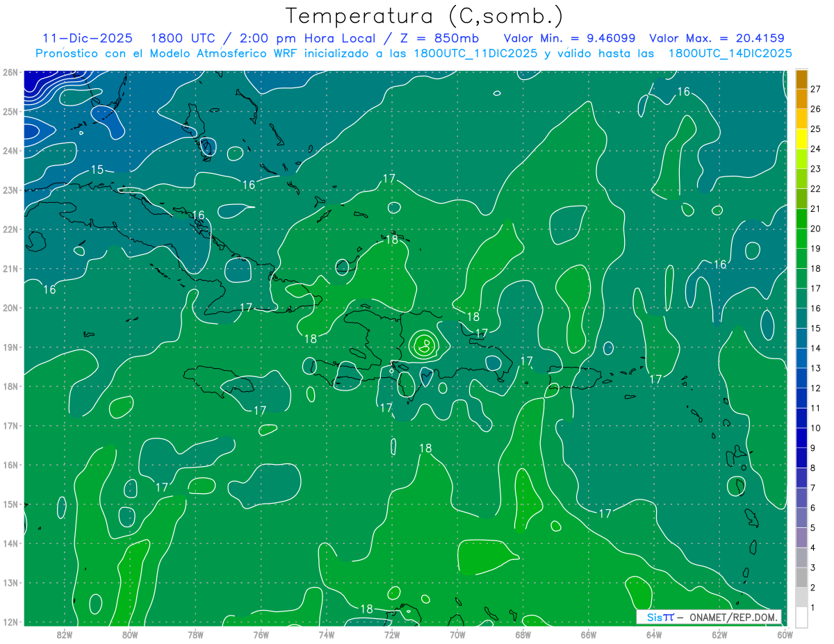
Task: Click the legend scale label '27'
Action: [815, 88]
